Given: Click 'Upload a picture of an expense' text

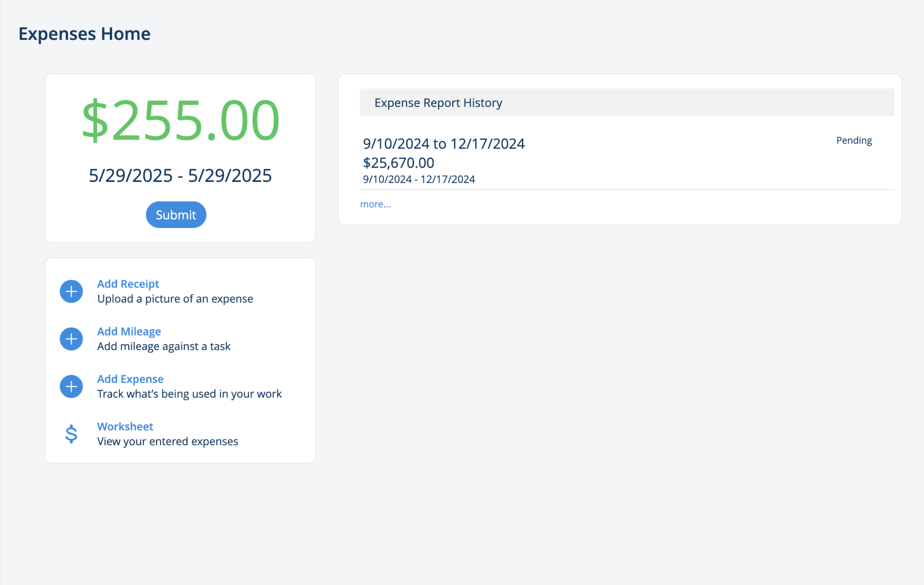Looking at the screenshot, I should (x=175, y=299).
